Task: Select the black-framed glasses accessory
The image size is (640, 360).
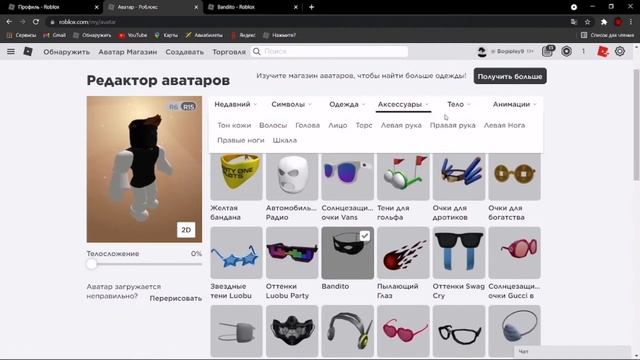Action: coord(459,331)
